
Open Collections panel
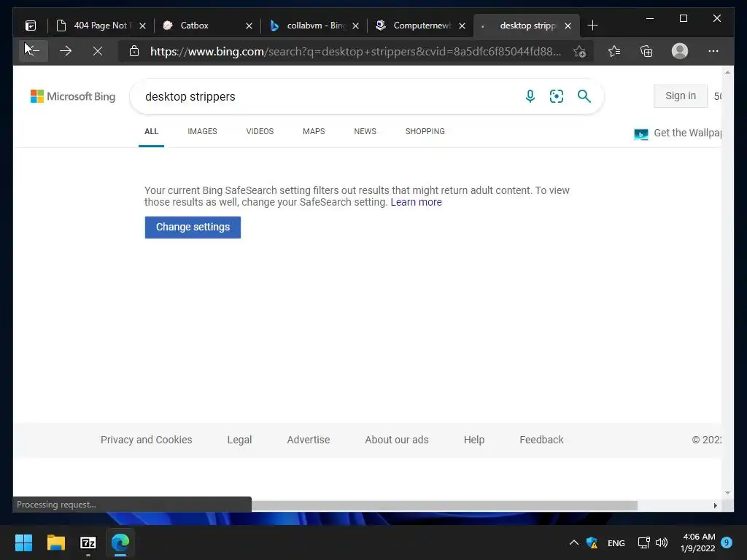point(646,51)
